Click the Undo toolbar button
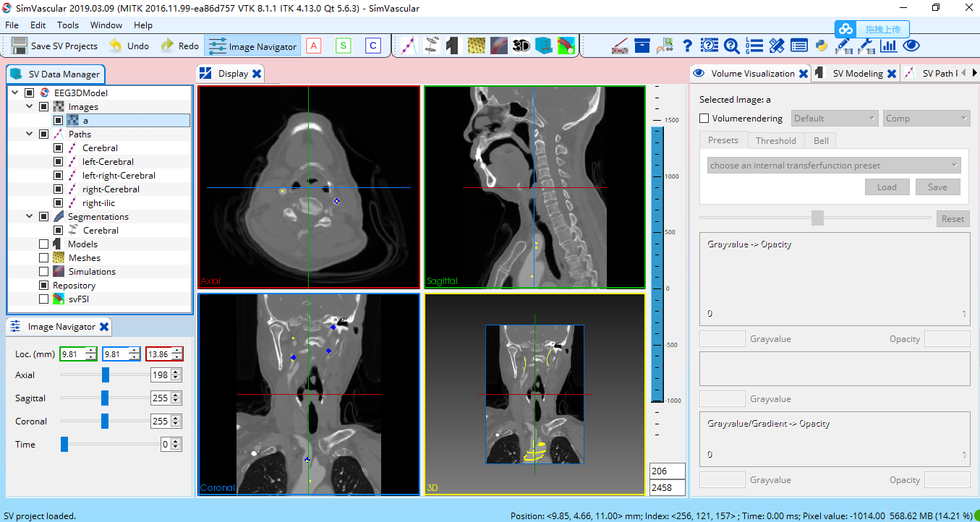The width and height of the screenshot is (980, 522). tap(129, 46)
